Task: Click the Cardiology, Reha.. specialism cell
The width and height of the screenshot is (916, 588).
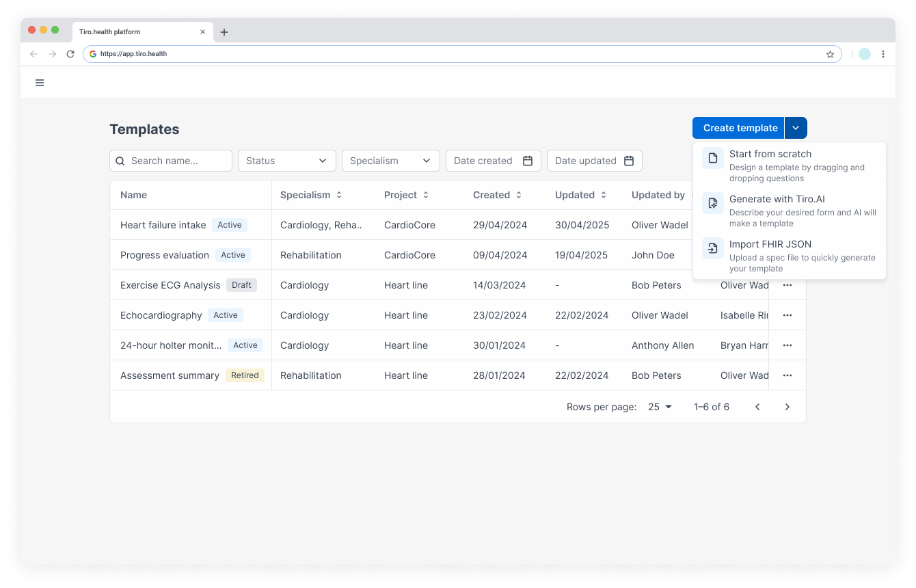Action: [x=321, y=225]
